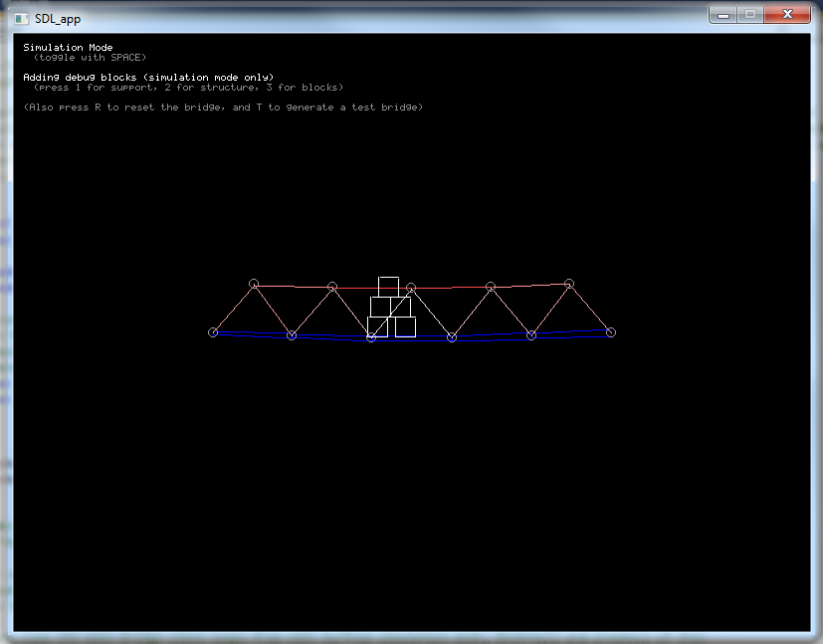Select the leftmost joint on the bridge's top chord
The image size is (823, 644).
pyautogui.click(x=254, y=284)
